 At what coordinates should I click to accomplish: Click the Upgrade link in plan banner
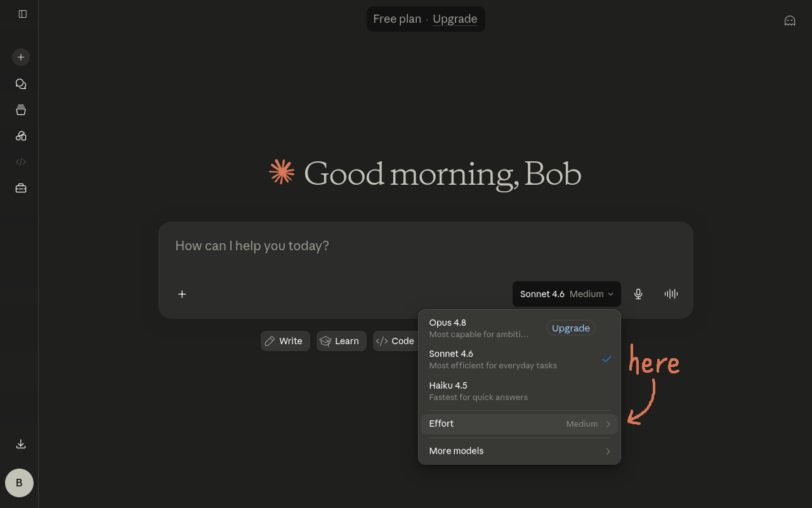click(455, 19)
